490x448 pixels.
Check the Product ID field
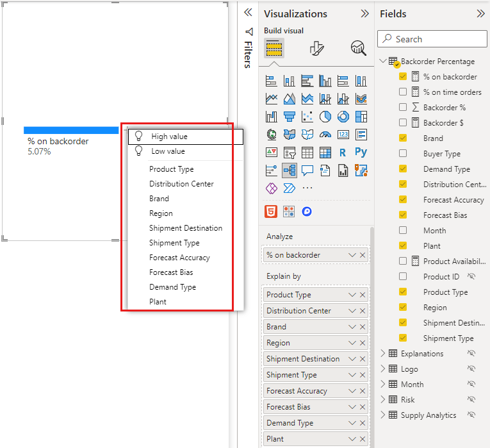click(x=403, y=276)
